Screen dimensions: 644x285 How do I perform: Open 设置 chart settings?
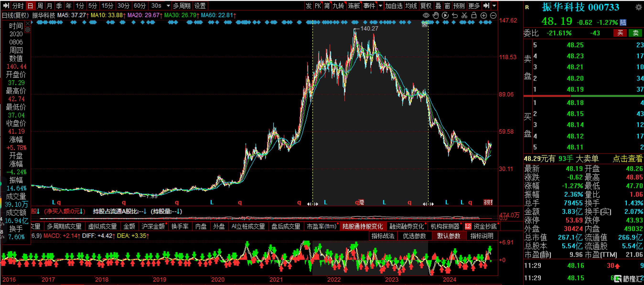pos(200,5)
